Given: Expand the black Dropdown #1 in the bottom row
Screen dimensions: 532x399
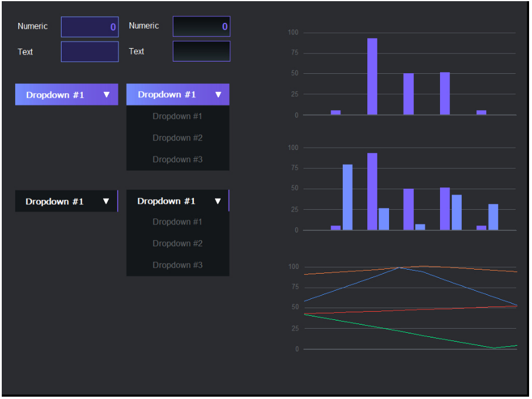Looking at the screenshot, I should 66,201.
